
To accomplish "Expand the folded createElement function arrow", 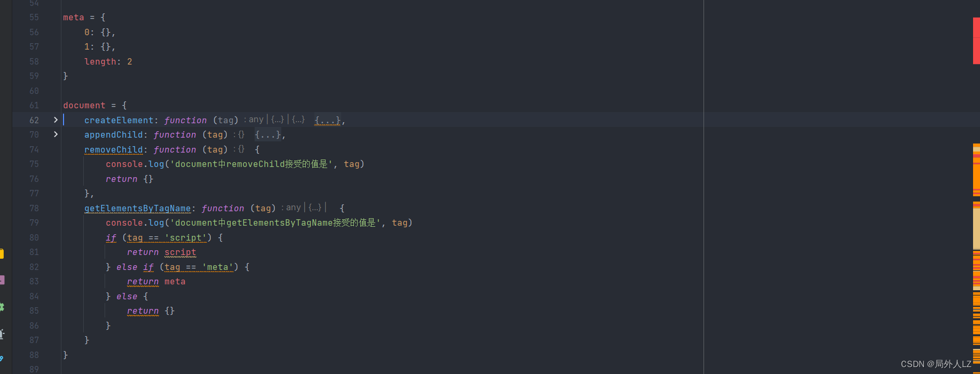I will point(56,120).
